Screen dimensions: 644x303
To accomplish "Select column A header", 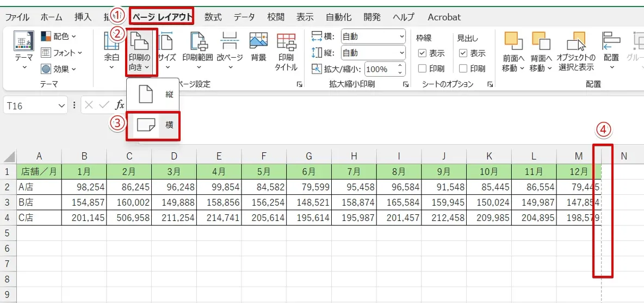I will coord(39,156).
